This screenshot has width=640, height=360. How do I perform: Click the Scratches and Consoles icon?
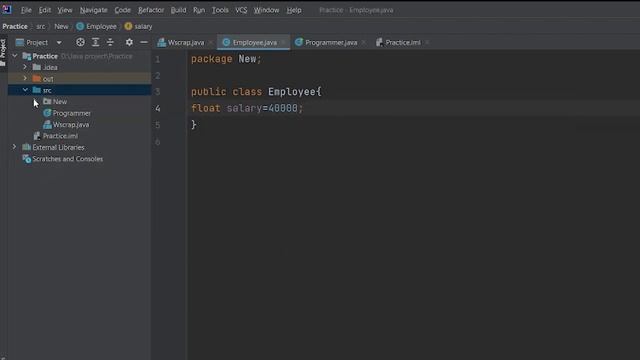[27, 159]
